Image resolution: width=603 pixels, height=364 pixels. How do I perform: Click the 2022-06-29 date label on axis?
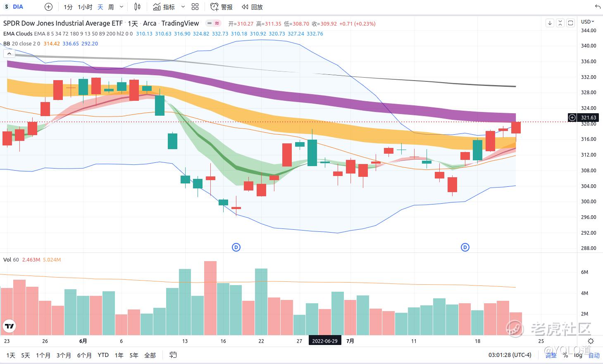click(325, 341)
